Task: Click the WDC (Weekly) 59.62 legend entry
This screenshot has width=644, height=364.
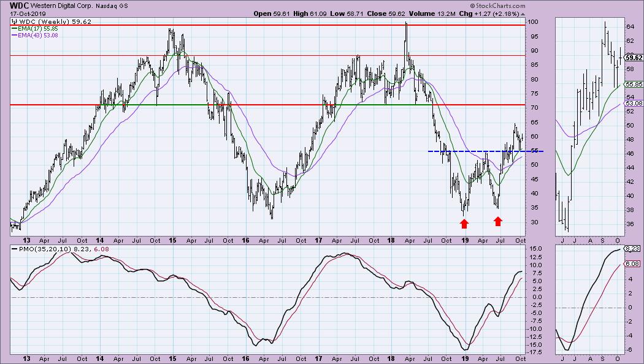Action: click(52, 21)
